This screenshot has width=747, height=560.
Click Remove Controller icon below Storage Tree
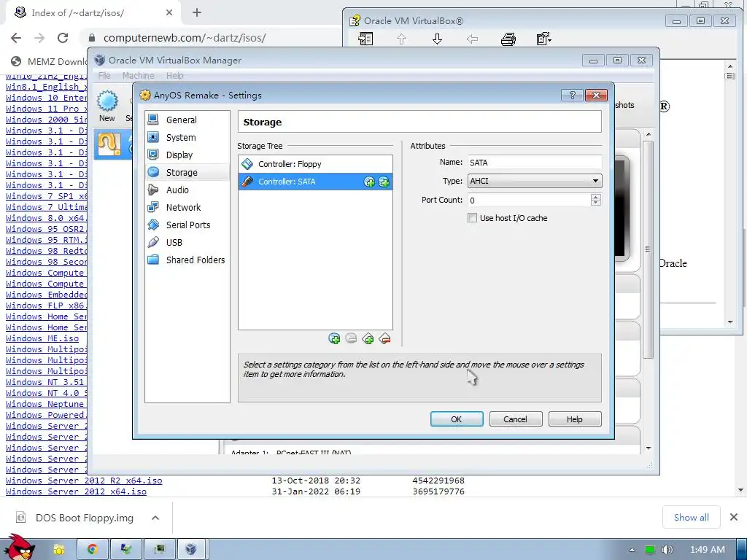pyautogui.click(x=384, y=338)
